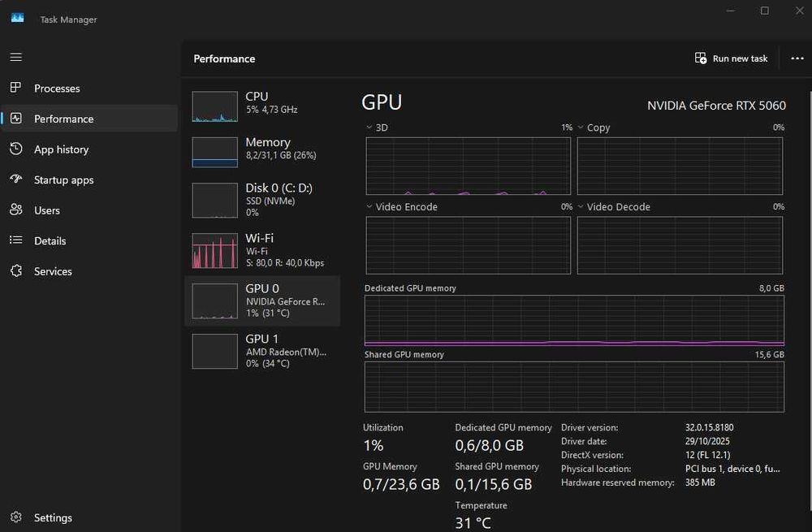
Task: Open the Users icon
Action: [x=16, y=210]
